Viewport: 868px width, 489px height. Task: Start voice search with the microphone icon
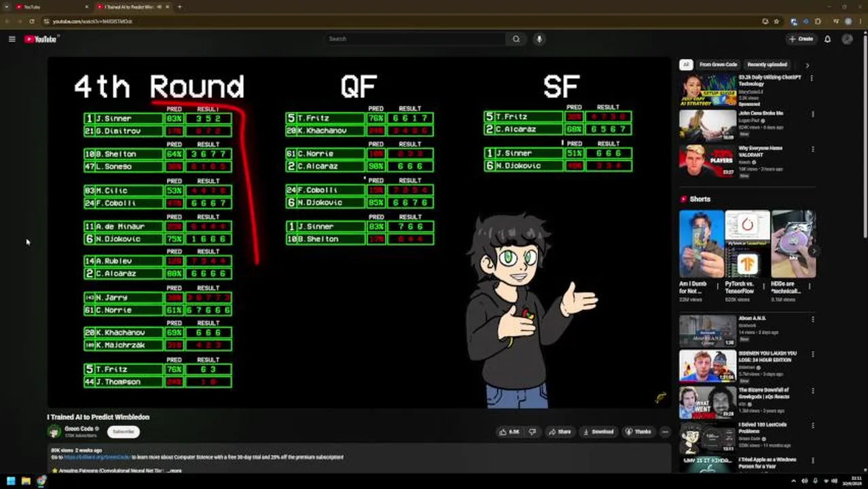(539, 39)
